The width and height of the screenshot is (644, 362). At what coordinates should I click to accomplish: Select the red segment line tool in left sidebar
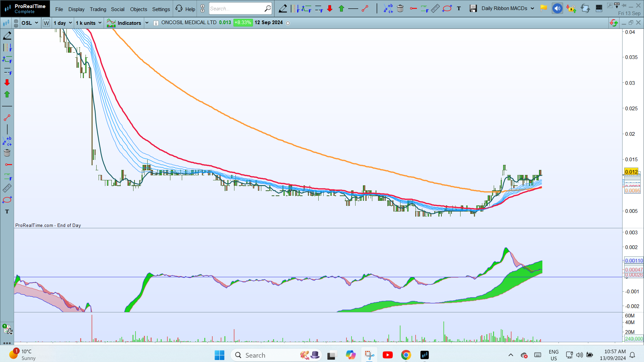[7, 118]
